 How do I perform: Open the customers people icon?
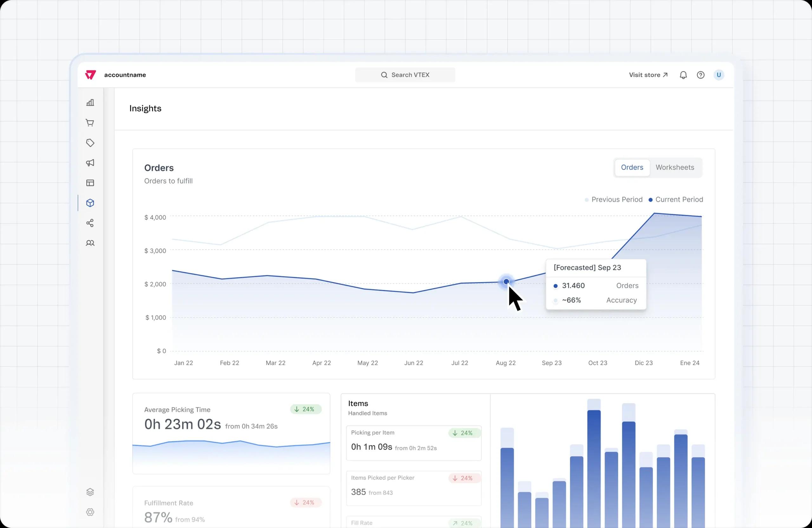click(x=90, y=243)
